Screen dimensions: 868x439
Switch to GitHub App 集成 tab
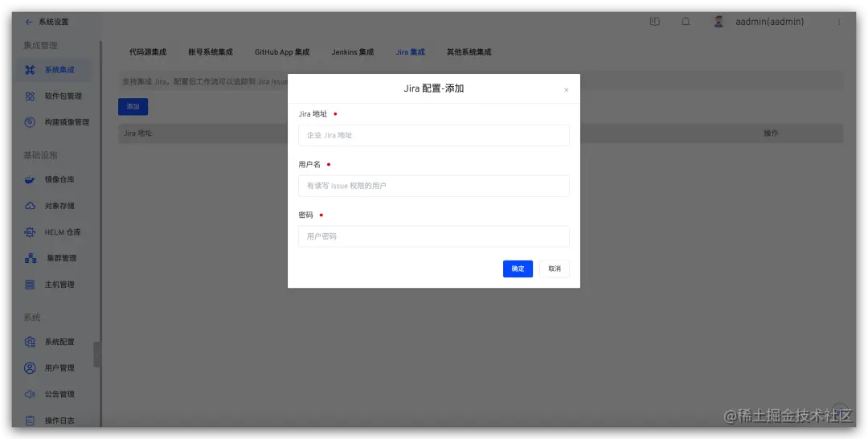[282, 52]
